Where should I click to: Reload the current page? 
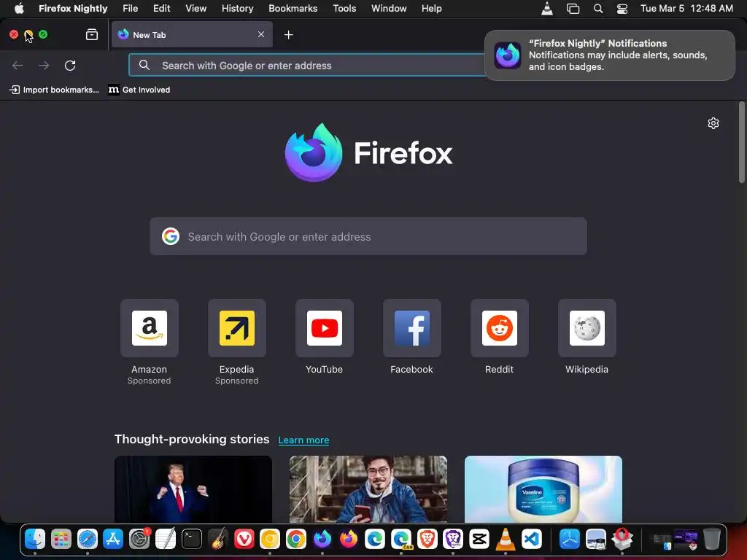tap(70, 65)
